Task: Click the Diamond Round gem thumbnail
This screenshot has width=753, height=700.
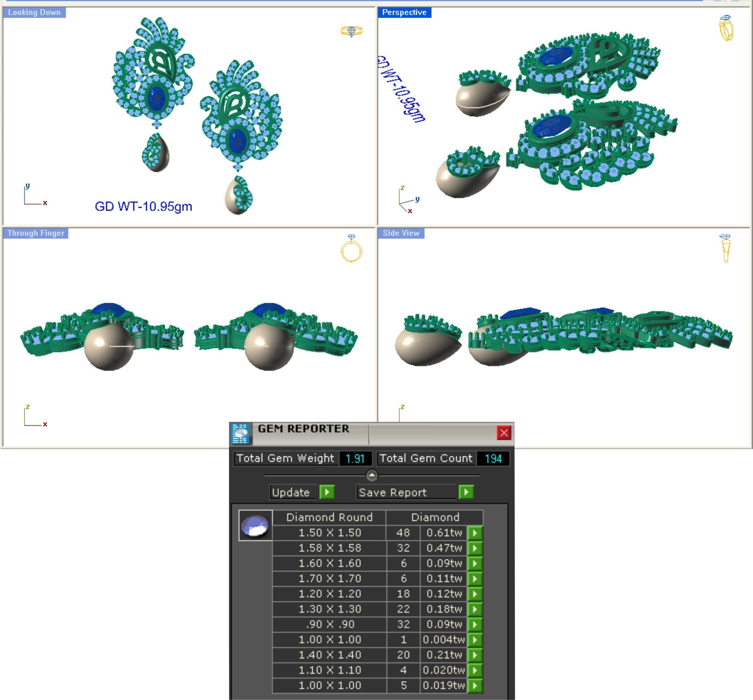Action: 255,526
